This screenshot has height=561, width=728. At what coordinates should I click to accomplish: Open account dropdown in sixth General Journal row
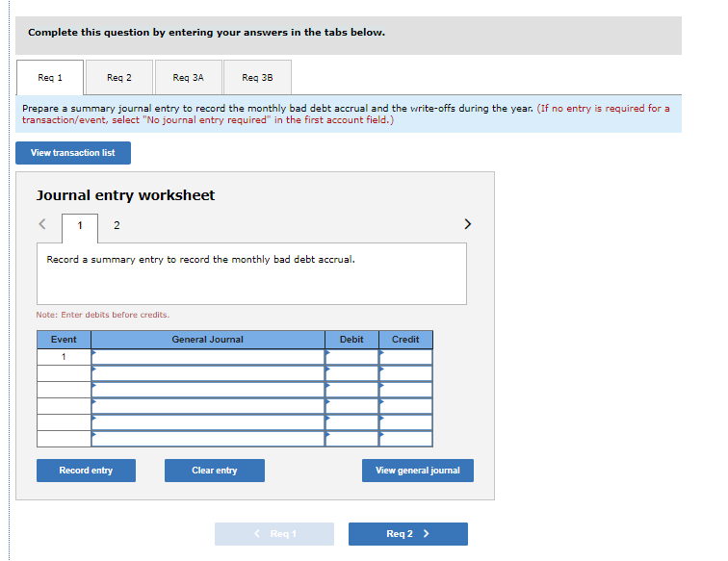click(208, 439)
